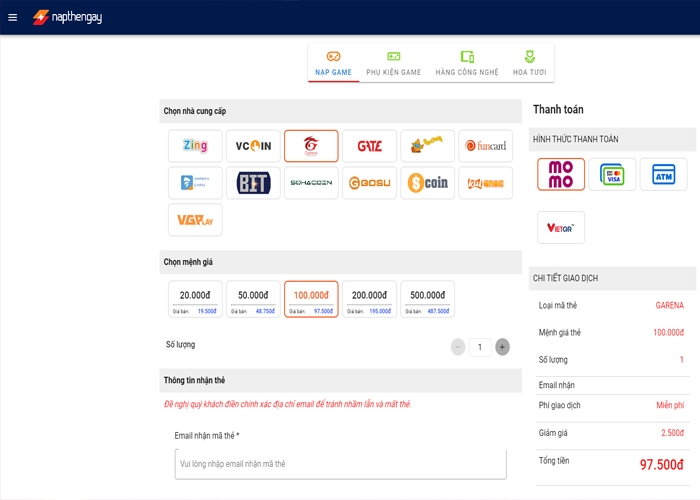Choose the VCoin provider logo
Screen dimensions: 700x500
(x=253, y=146)
